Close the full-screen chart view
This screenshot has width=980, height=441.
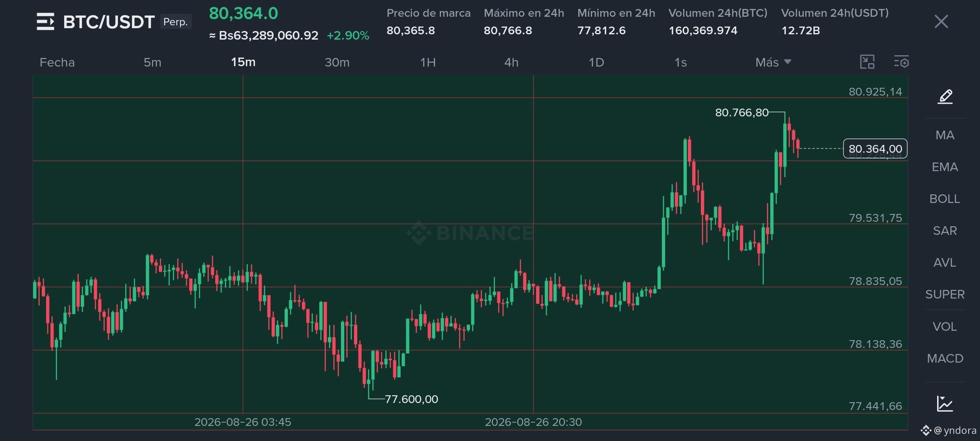[941, 22]
